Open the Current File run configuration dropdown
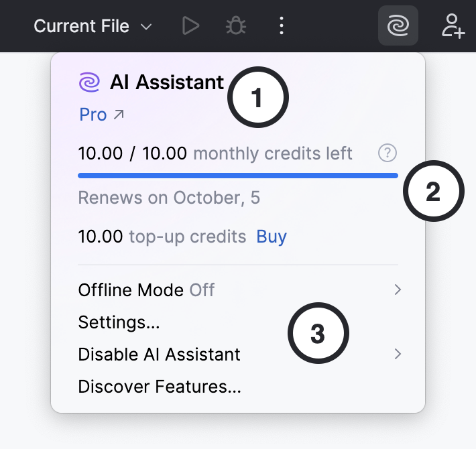 pyautogui.click(x=93, y=26)
